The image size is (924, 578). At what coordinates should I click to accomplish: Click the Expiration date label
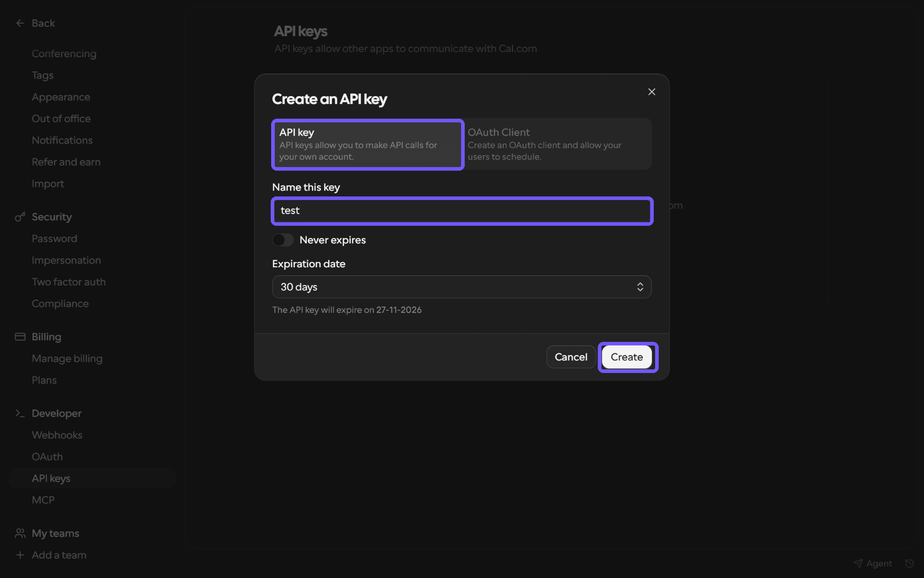coord(309,264)
